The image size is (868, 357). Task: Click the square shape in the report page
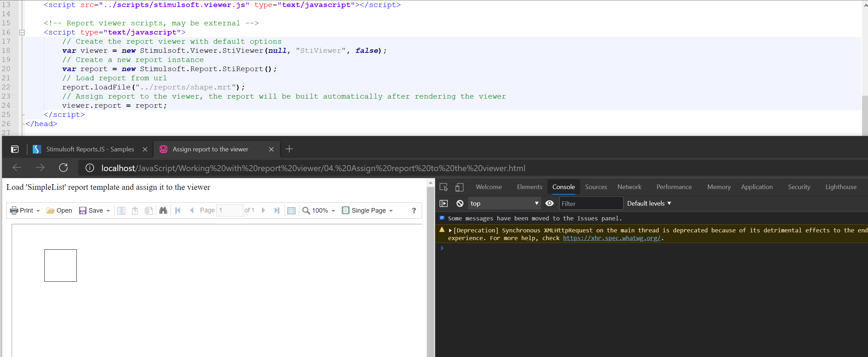point(61,265)
